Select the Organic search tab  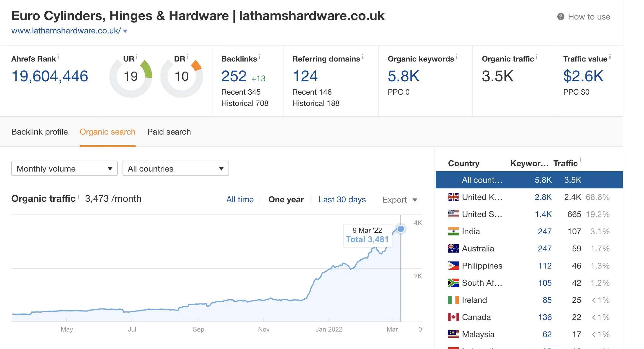(x=107, y=132)
